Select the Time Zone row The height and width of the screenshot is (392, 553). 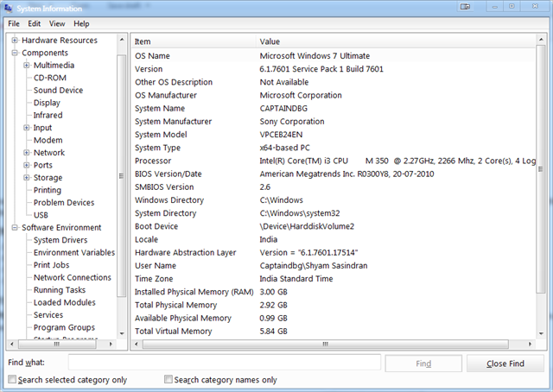(x=334, y=279)
